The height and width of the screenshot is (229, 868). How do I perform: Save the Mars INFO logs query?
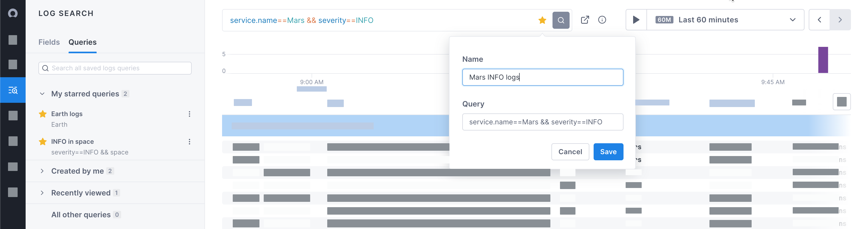click(x=608, y=152)
